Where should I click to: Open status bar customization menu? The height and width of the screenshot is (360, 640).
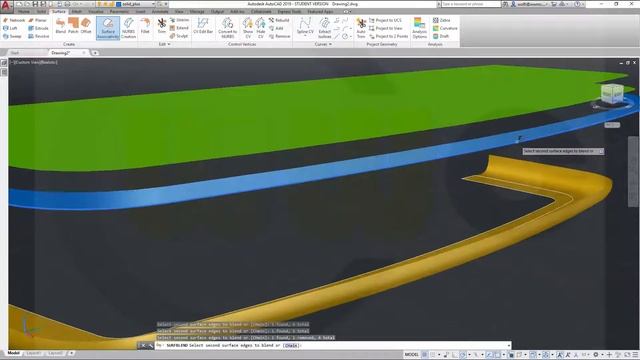point(635,354)
